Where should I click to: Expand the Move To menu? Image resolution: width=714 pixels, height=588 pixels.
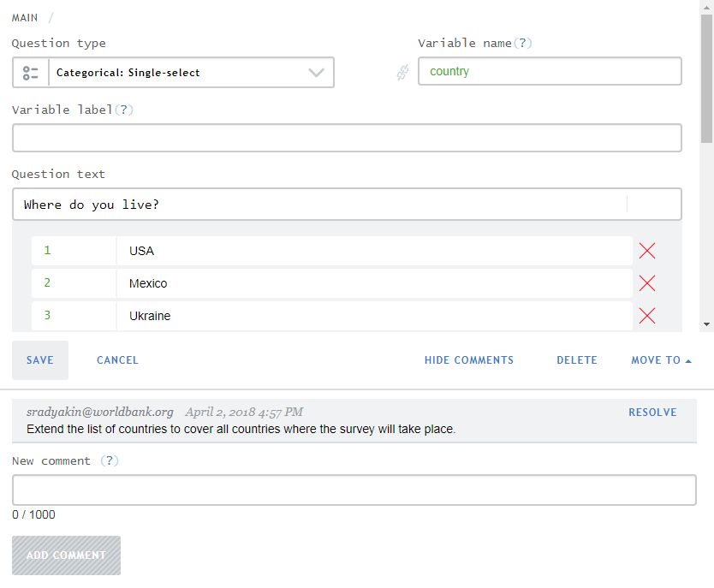[661, 360]
